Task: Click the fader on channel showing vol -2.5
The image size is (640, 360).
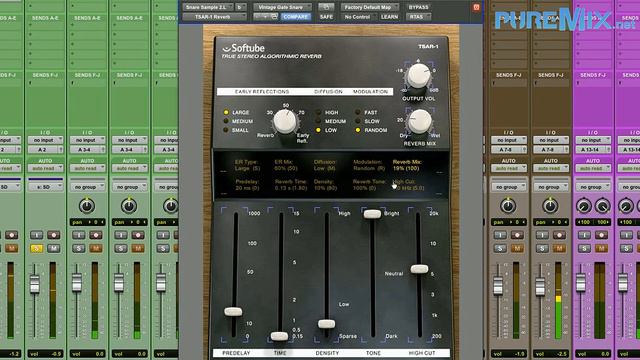Action: [540, 287]
